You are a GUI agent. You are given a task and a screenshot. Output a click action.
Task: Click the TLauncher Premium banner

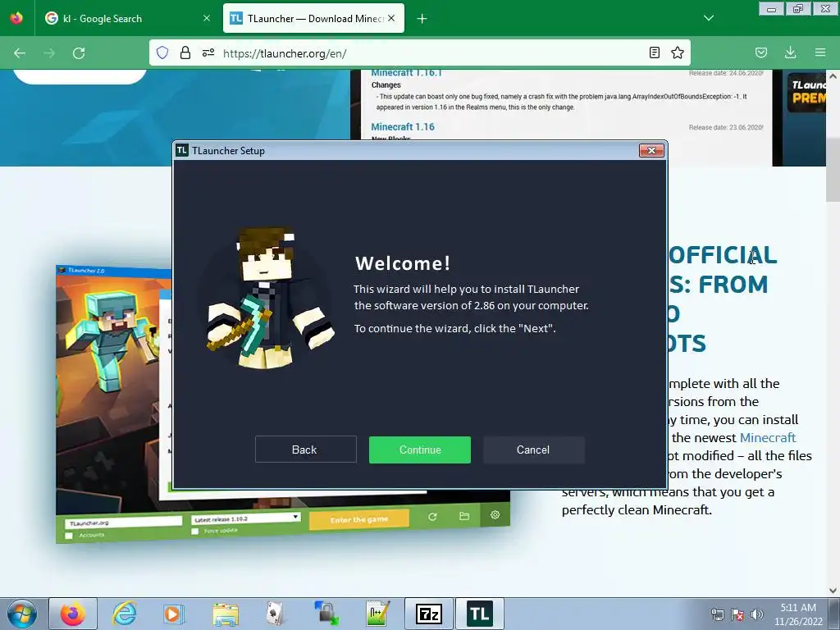coord(806,92)
